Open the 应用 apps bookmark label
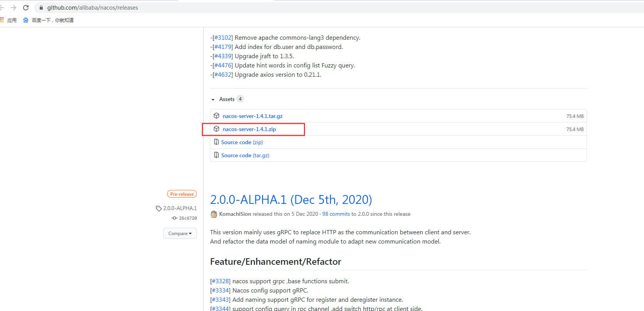The height and width of the screenshot is (311, 644). 12,20
